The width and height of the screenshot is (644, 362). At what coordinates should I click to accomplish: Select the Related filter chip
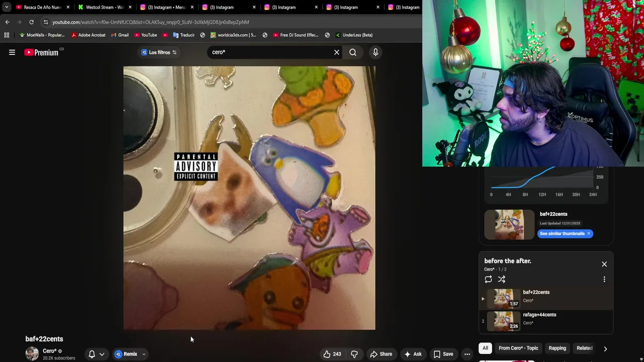click(584, 348)
